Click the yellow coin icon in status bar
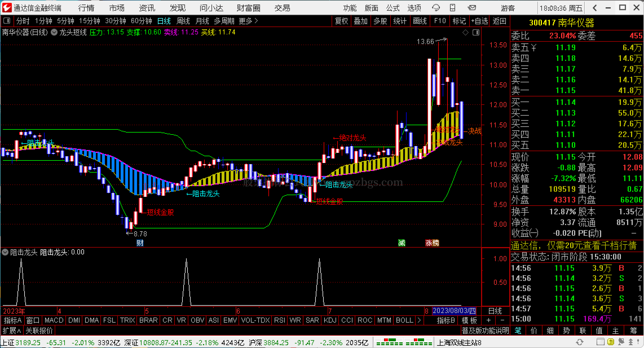The height and width of the screenshot is (348, 644). point(611,342)
